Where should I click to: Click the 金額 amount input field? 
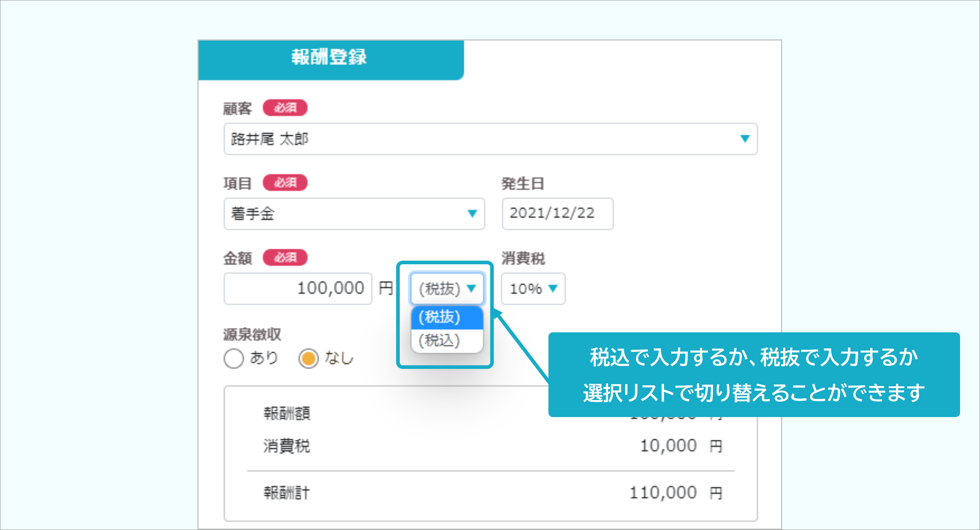point(297,288)
